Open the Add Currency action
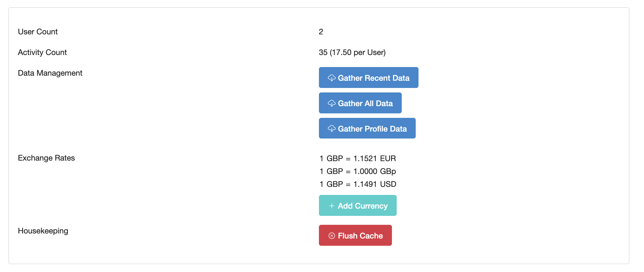This screenshot has width=644, height=272. point(358,206)
